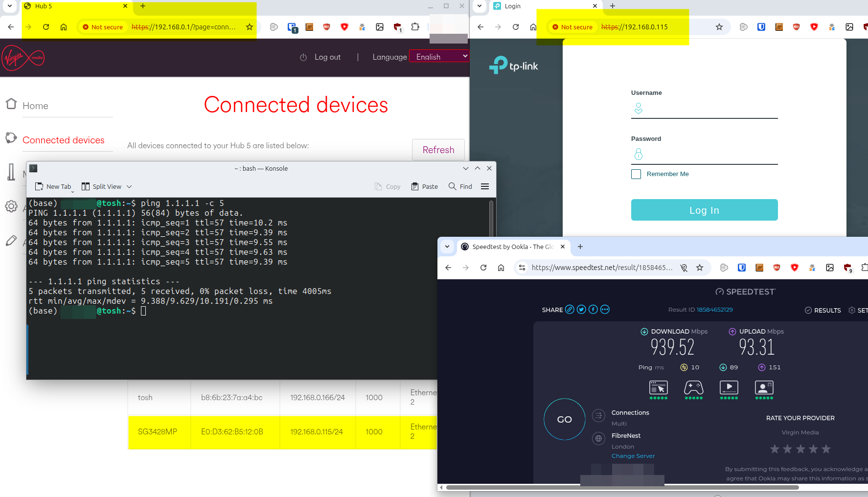Open Speedtest RESULTS
Screen dimensions: 868x497
pyautogui.click(x=823, y=310)
